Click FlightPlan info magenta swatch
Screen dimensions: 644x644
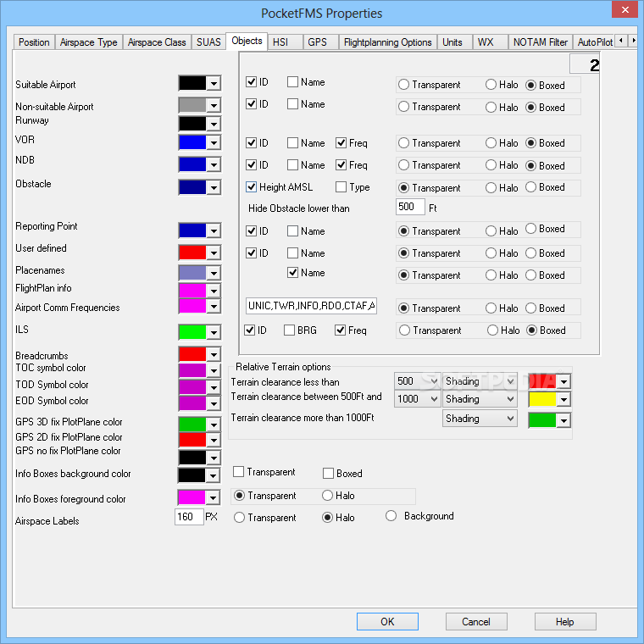coord(192,291)
